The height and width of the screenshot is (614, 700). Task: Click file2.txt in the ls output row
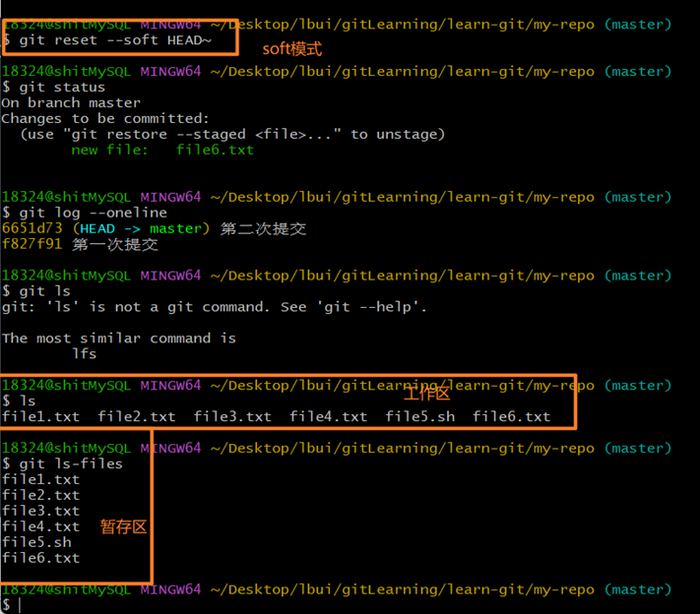click(x=137, y=417)
